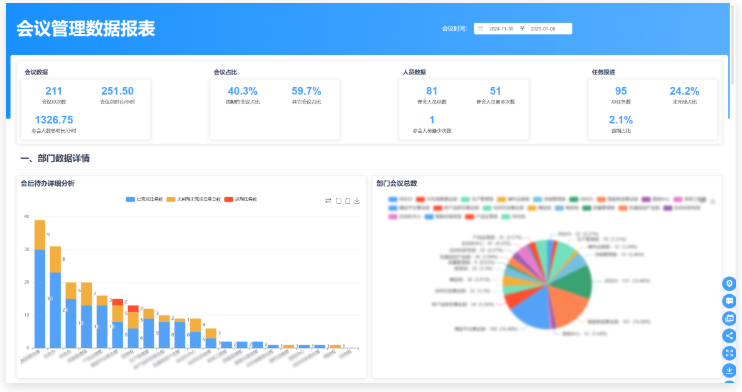Open the meeting time date range picker
This screenshot has width=742, height=392.
click(523, 29)
